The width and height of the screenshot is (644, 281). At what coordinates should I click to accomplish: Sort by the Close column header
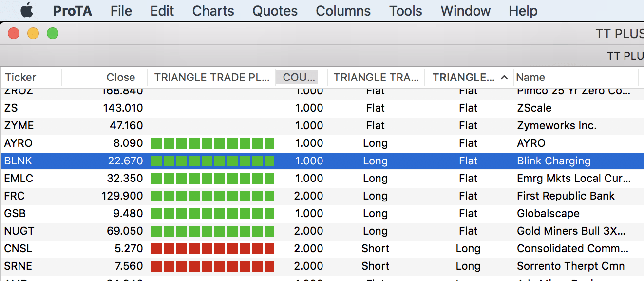[x=105, y=77]
